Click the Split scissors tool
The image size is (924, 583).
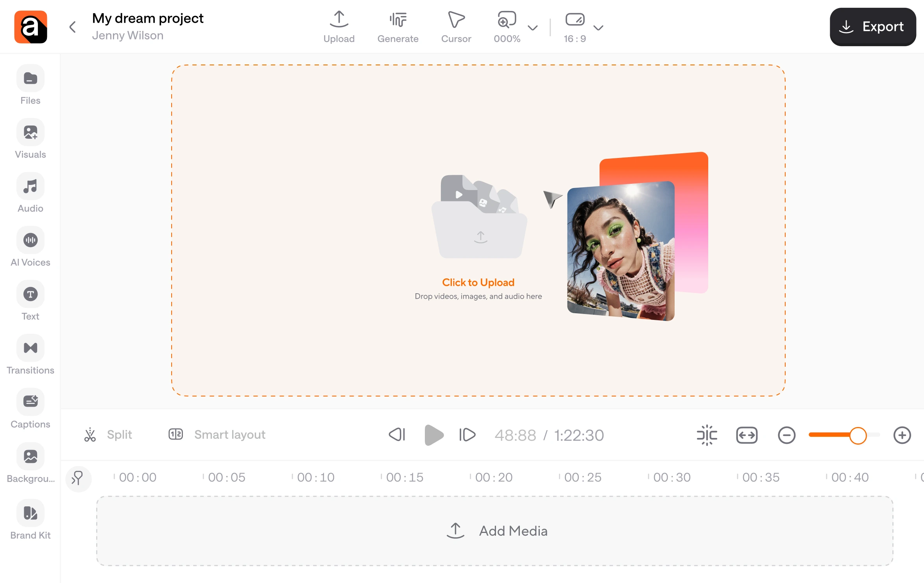point(90,435)
